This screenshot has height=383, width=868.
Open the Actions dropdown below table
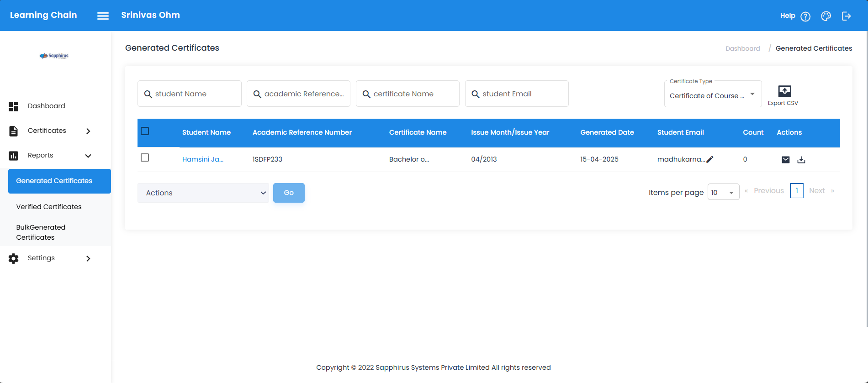[203, 193]
